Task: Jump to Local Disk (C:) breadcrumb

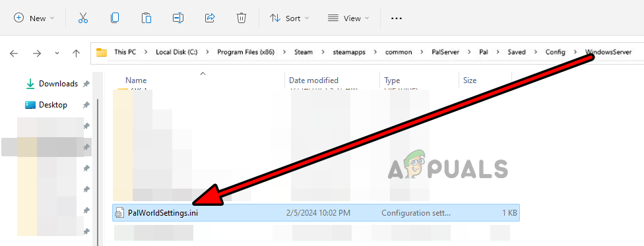Action: (177, 52)
